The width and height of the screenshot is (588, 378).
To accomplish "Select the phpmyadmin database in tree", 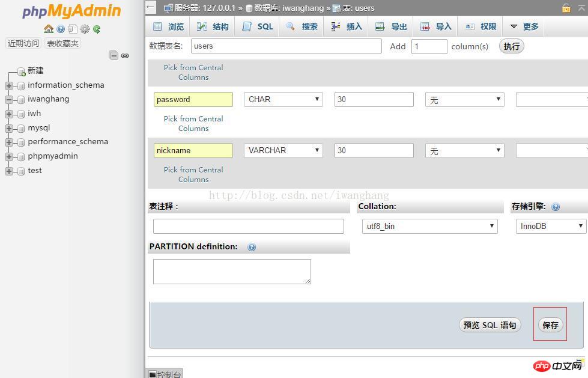I will pos(53,156).
